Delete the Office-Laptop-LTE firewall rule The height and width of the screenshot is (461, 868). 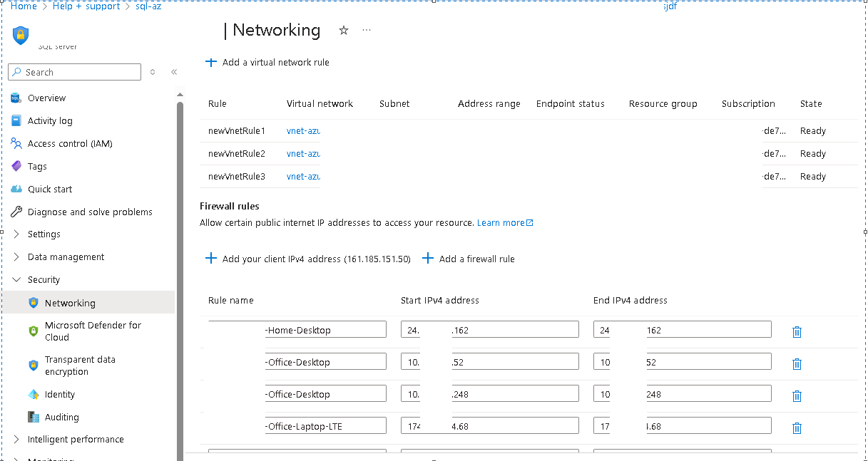[797, 428]
